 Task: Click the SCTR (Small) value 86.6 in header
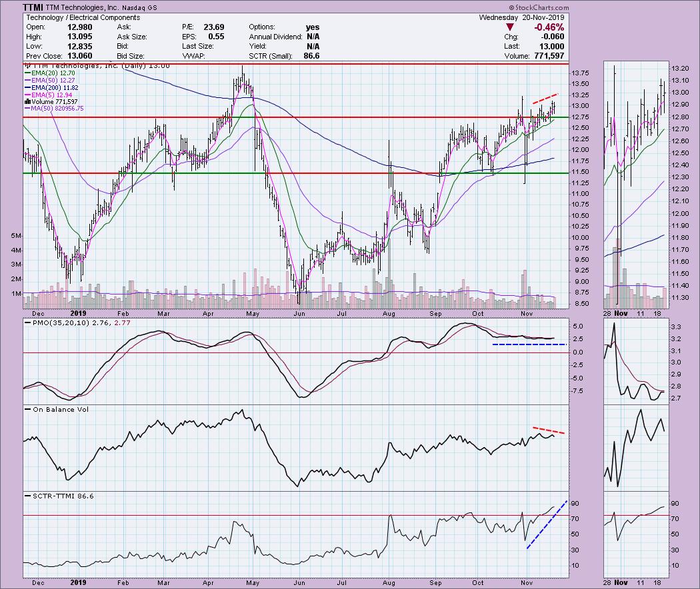(x=311, y=56)
